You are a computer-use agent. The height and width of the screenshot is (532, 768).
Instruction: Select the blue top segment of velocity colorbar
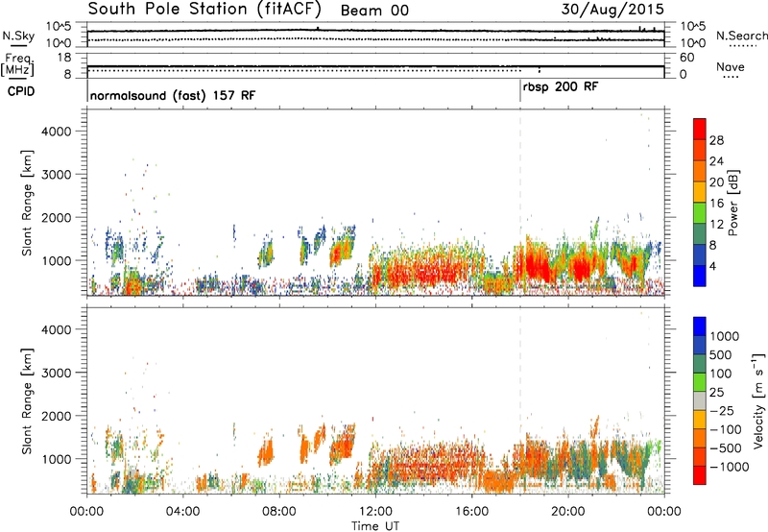click(x=700, y=326)
